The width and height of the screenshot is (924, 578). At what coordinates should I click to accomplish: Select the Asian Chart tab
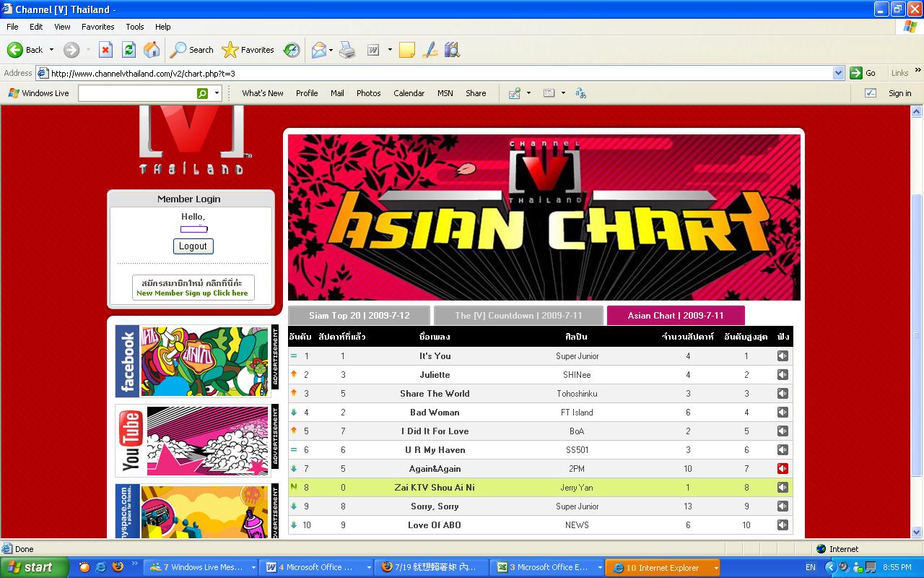click(x=676, y=316)
